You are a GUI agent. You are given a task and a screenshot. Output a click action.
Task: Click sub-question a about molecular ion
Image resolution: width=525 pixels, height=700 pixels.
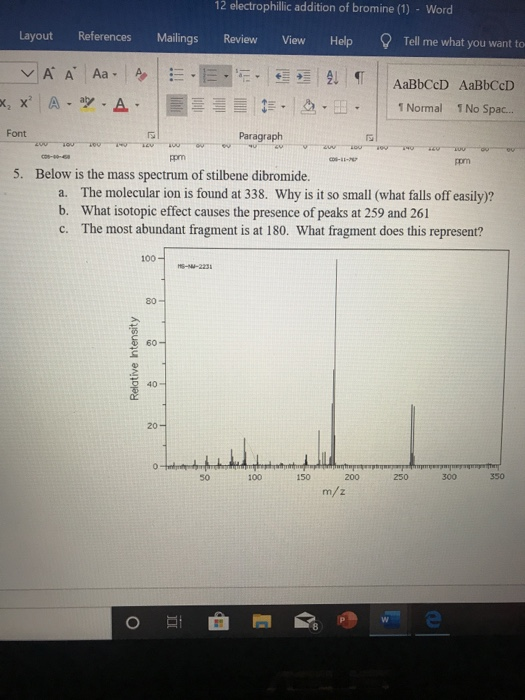[x=287, y=195]
